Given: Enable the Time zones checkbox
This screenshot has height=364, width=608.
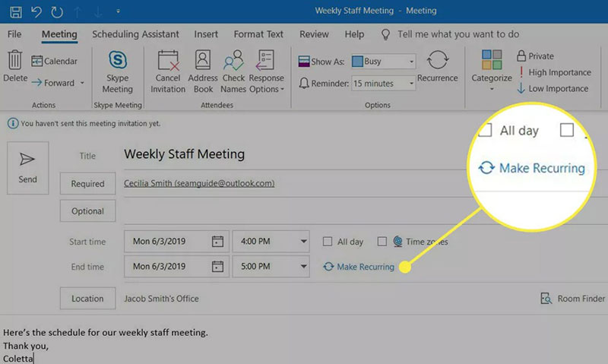Looking at the screenshot, I should click(x=382, y=242).
